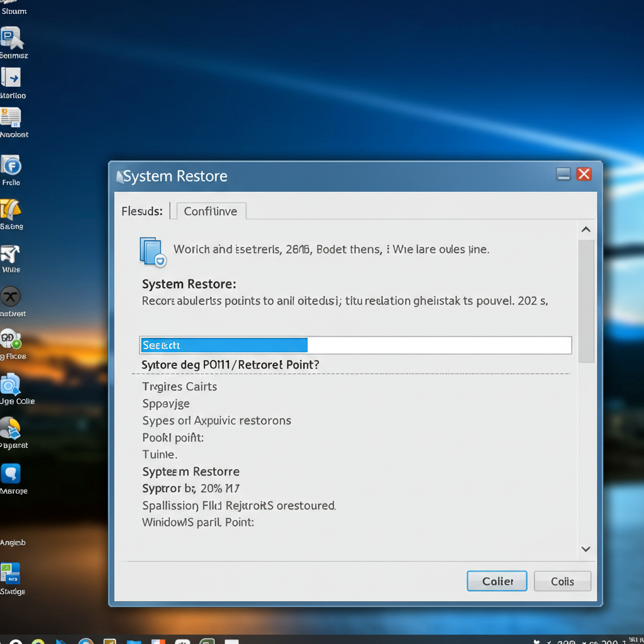The width and height of the screenshot is (644, 644).
Task: Click the white area of Seeect bar
Action: [439, 345]
